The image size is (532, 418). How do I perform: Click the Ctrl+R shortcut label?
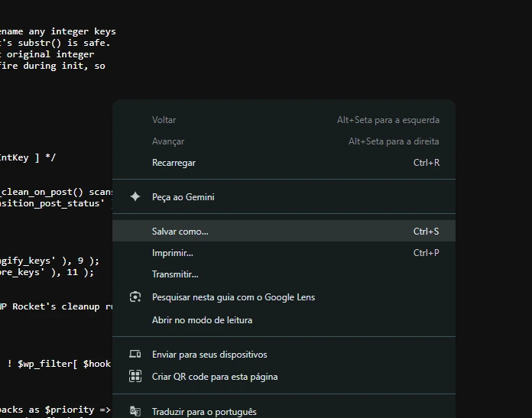point(427,163)
